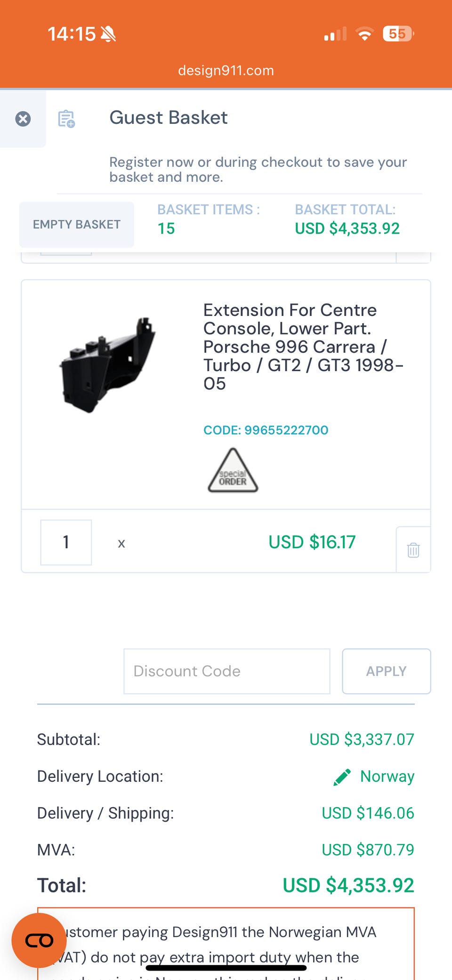Tap the item price USD $16.17
This screenshot has height=980, width=452.
pos(312,542)
